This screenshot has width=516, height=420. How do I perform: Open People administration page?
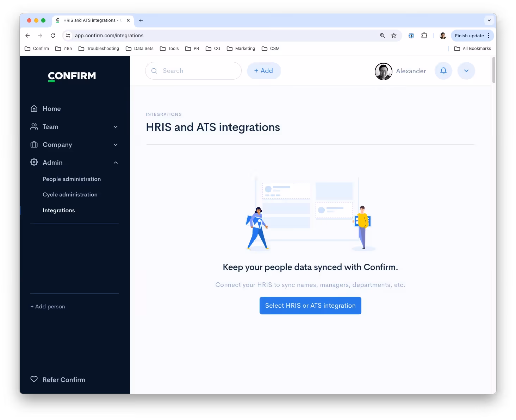point(72,179)
